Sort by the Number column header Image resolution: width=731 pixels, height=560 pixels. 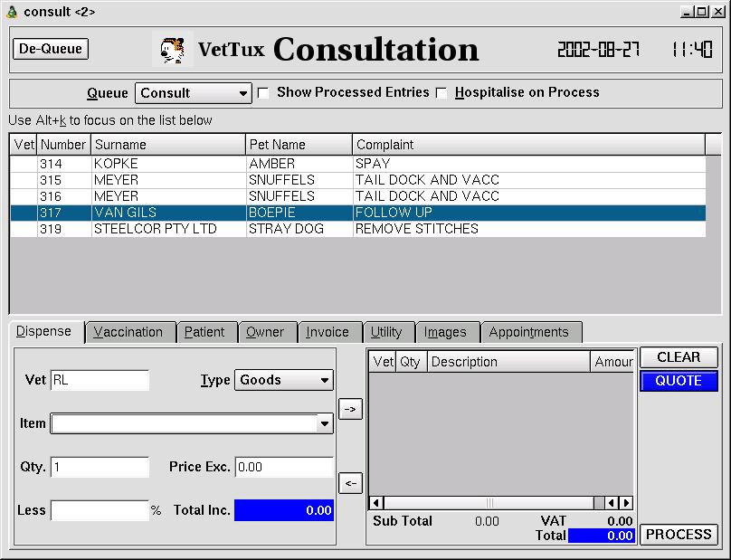[63, 145]
